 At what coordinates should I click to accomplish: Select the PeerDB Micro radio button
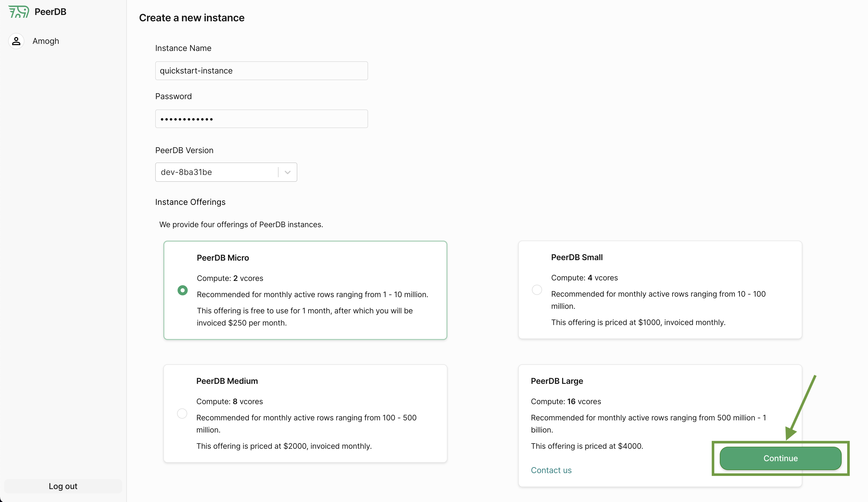coord(183,290)
